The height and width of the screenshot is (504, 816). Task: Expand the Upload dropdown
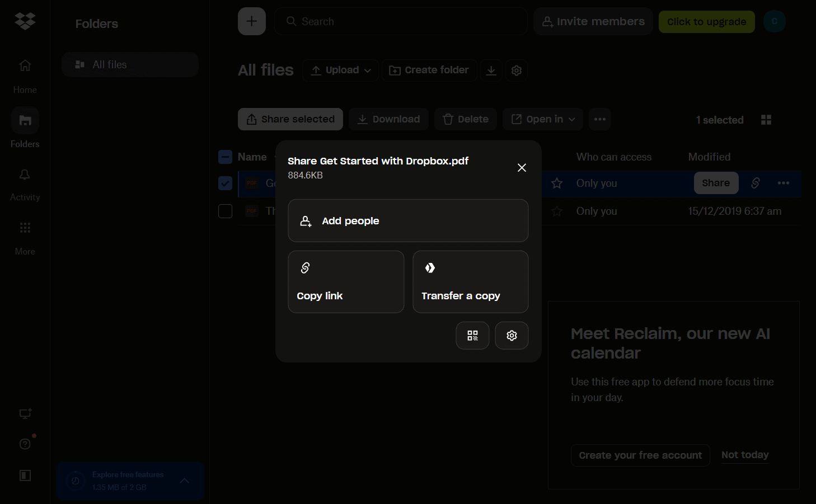(340, 70)
